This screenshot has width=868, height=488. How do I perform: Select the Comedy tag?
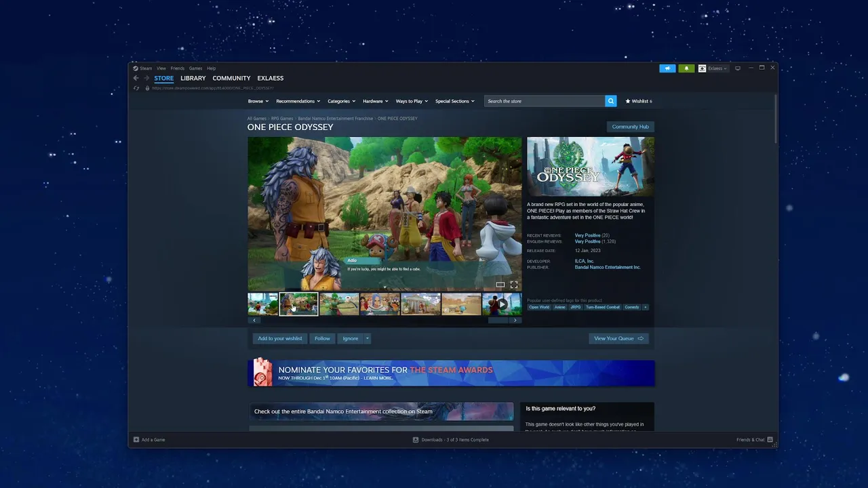pos(632,307)
